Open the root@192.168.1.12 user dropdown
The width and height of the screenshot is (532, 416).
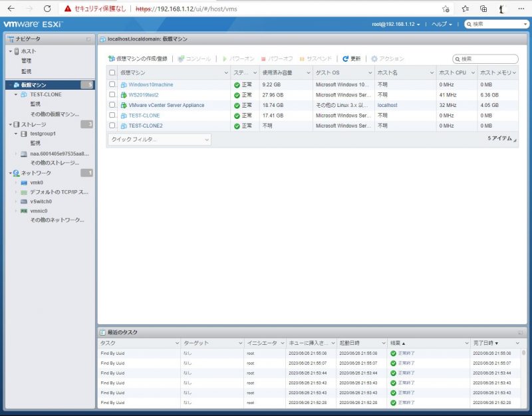(x=396, y=25)
